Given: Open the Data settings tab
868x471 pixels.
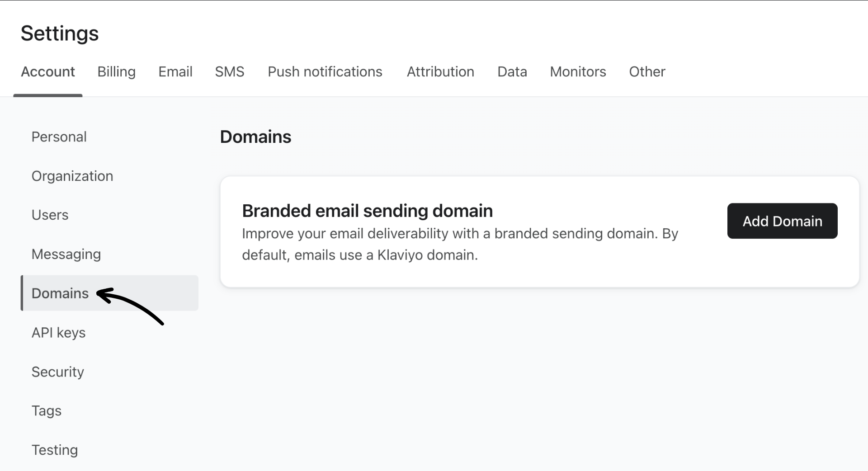Looking at the screenshot, I should point(512,71).
